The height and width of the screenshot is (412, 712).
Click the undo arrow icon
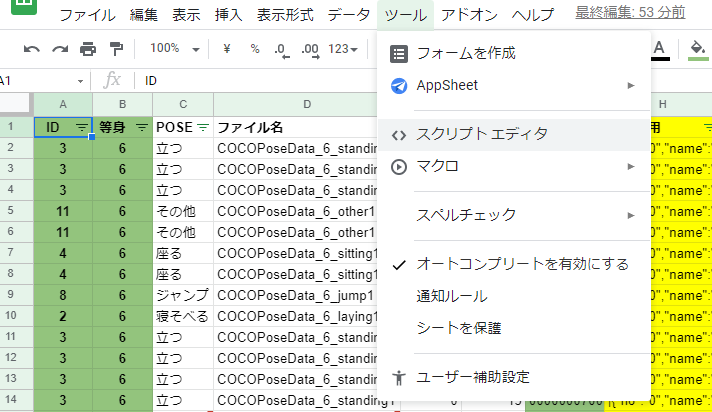point(31,49)
